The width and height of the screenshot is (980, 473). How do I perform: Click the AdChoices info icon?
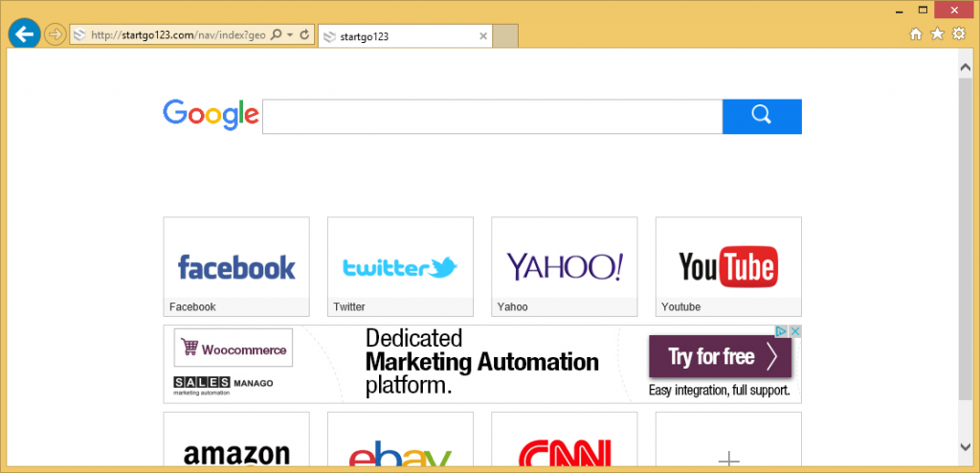point(781,331)
